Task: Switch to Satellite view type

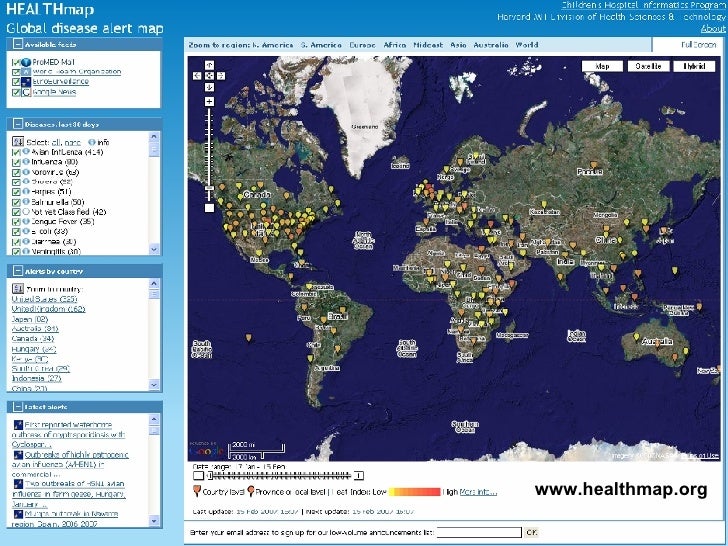Action: [648, 66]
